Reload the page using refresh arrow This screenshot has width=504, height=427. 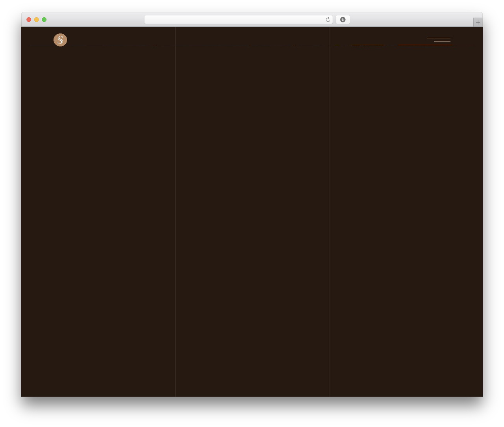tap(328, 20)
